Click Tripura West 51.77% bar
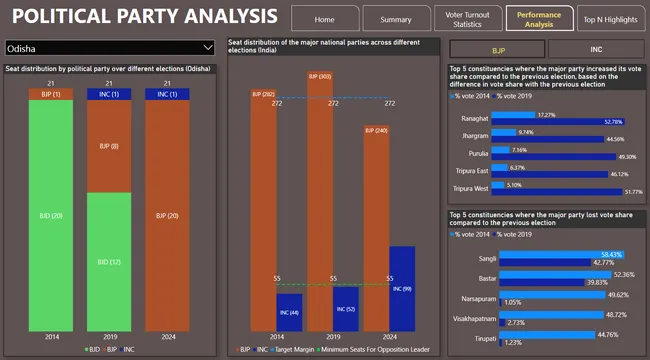The image size is (650, 360). [x=557, y=192]
